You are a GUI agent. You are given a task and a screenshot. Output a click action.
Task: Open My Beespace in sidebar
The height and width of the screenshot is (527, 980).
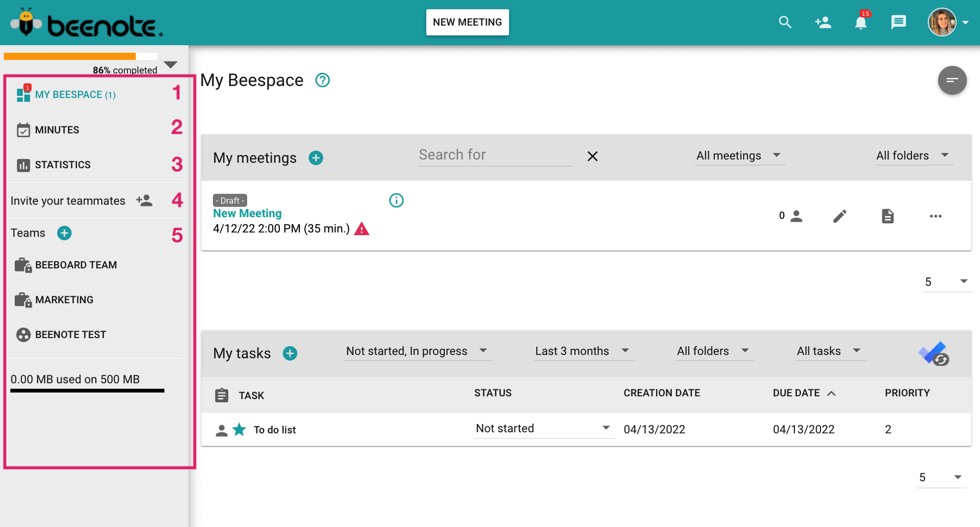(75, 95)
